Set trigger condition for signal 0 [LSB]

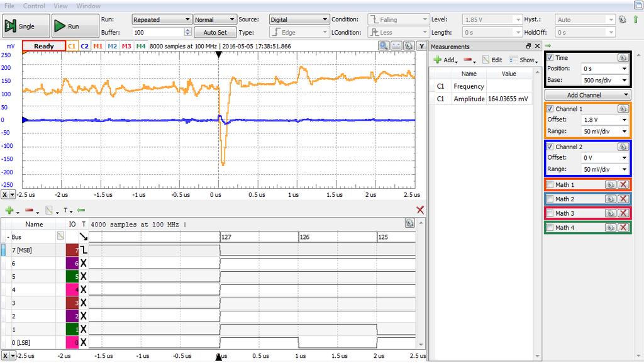[x=84, y=342]
